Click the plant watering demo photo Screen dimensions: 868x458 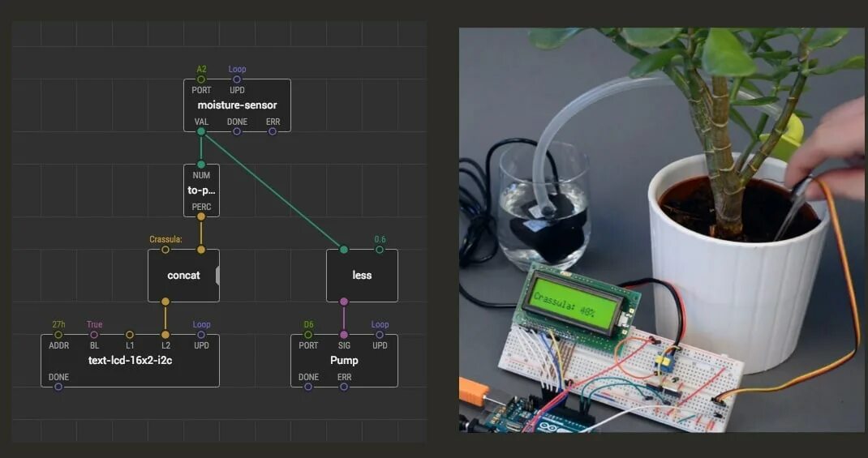(661, 230)
